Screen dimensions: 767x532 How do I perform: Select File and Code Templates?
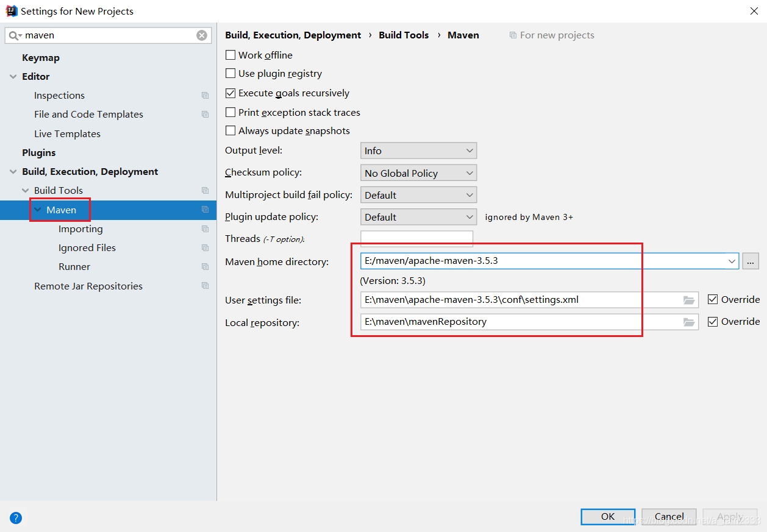point(88,115)
